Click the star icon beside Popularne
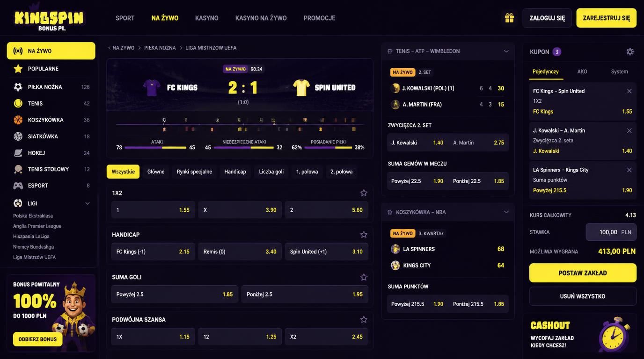The width and height of the screenshot is (644, 359). pos(18,69)
